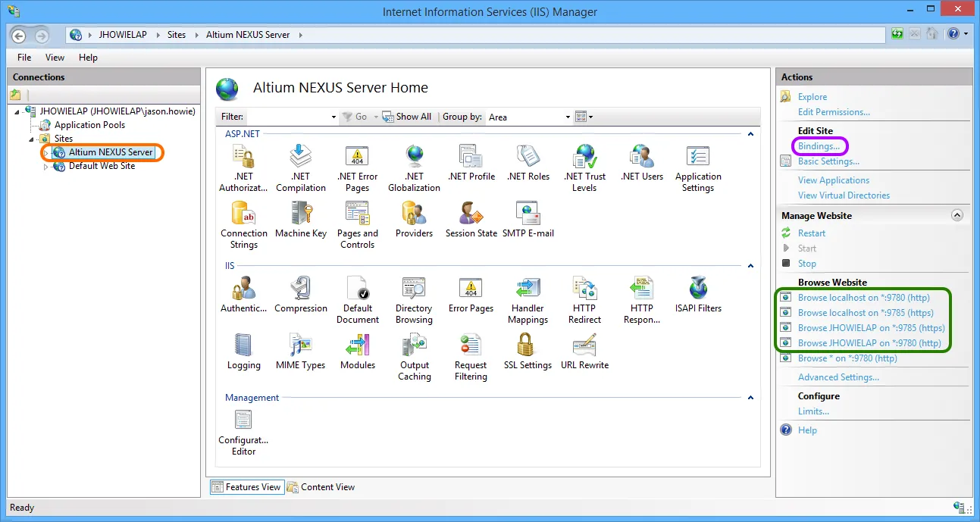Open the HTTP Redirect feature
The image size is (980, 522).
point(584,300)
